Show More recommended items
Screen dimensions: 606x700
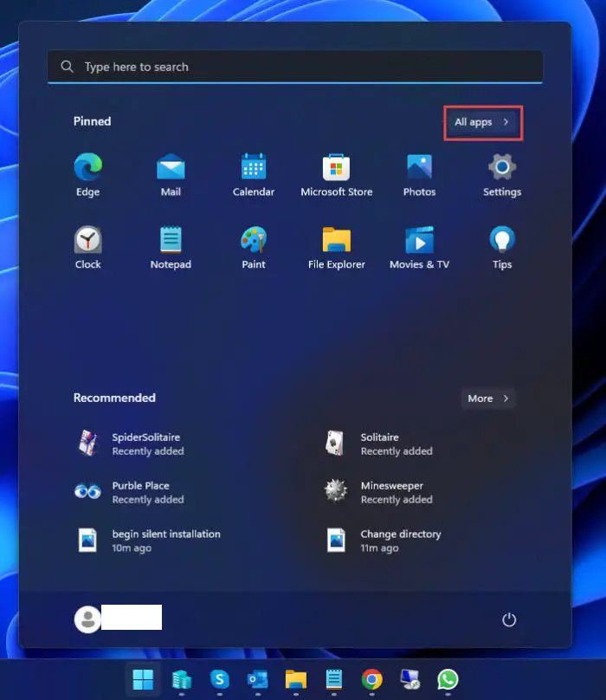point(488,399)
